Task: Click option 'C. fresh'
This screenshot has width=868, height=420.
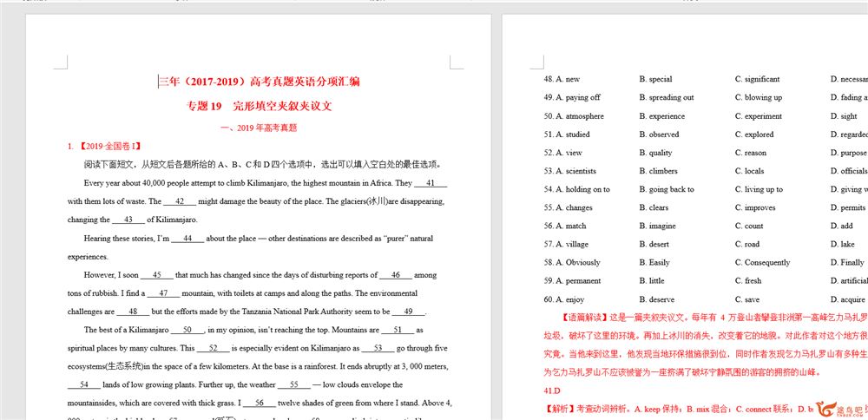Action: (x=748, y=280)
